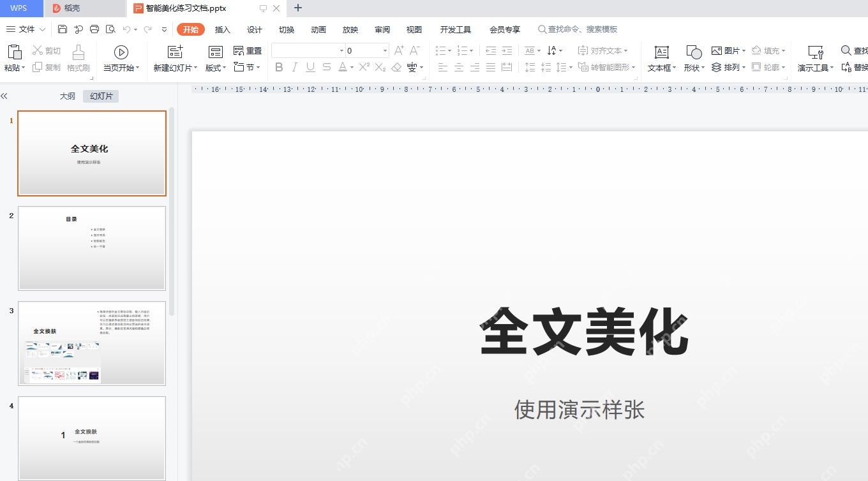The width and height of the screenshot is (868, 481).
Task: Start slideshow with 当页开始 play icon
Action: coord(121,52)
